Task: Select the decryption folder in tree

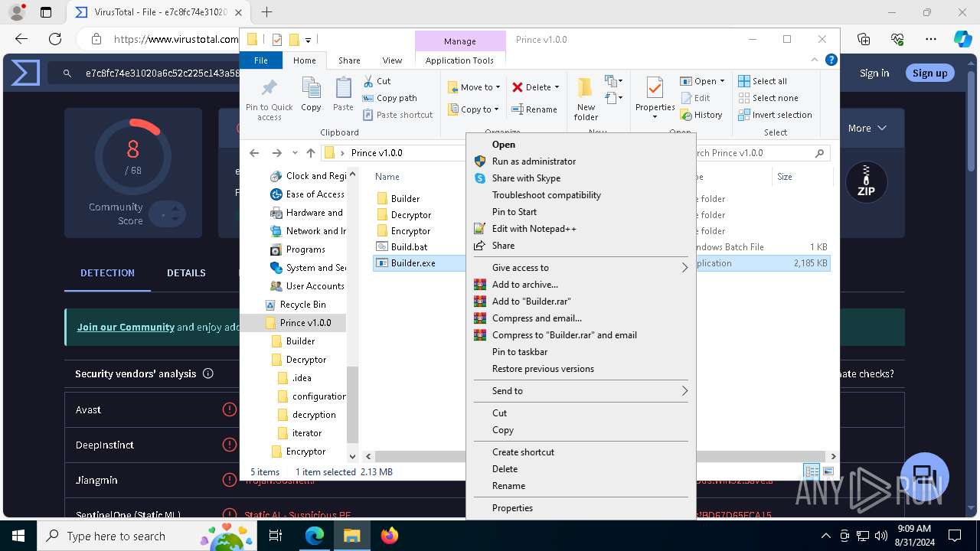Action: (x=314, y=415)
